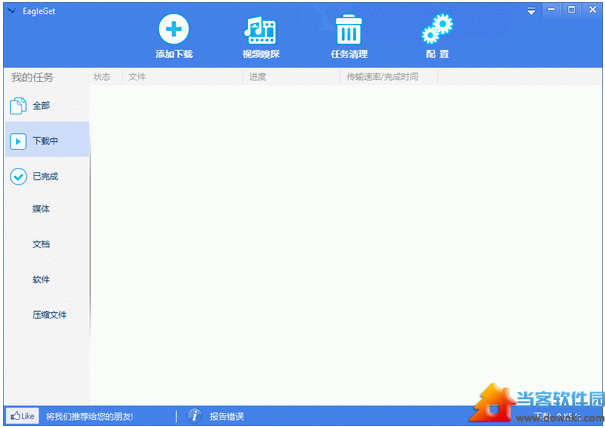Select the 已完成 completed category
The image size is (605, 428).
tap(47, 176)
